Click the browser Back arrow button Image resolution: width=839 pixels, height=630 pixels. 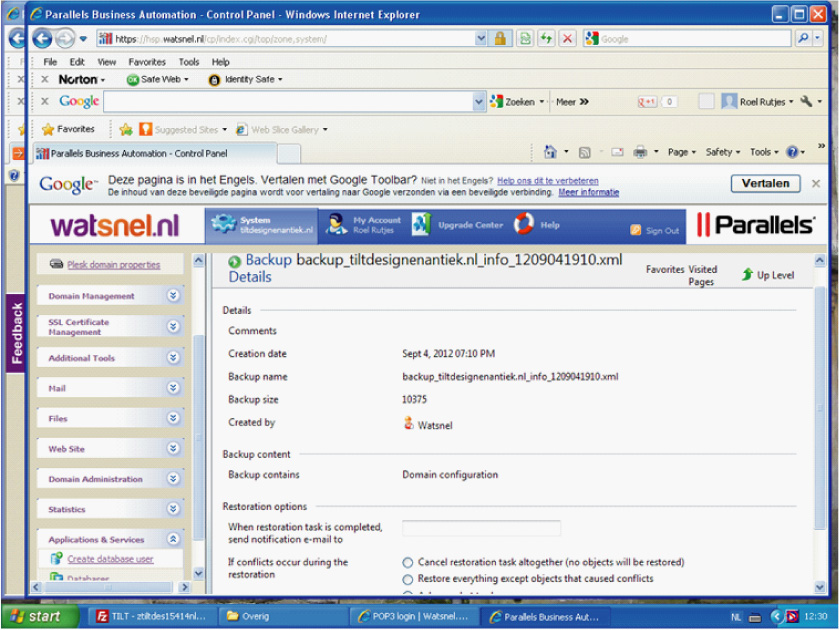tap(42, 39)
